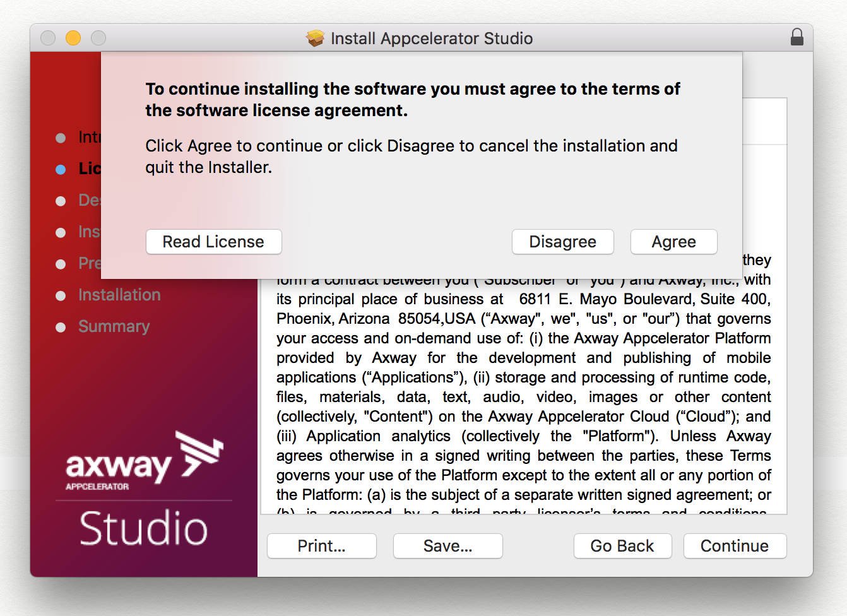Select the Summary step in sidebar
The height and width of the screenshot is (616, 847).
point(114,326)
